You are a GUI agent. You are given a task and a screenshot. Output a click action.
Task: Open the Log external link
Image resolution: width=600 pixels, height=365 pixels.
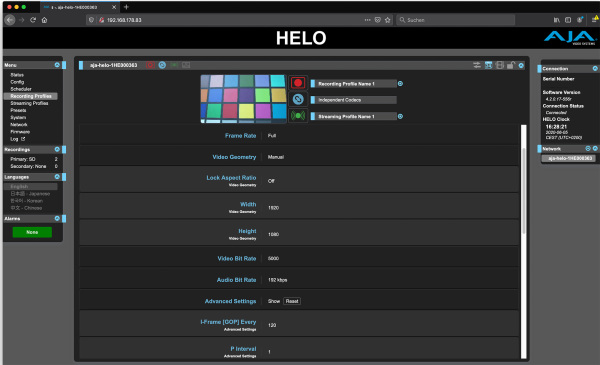coord(18,139)
